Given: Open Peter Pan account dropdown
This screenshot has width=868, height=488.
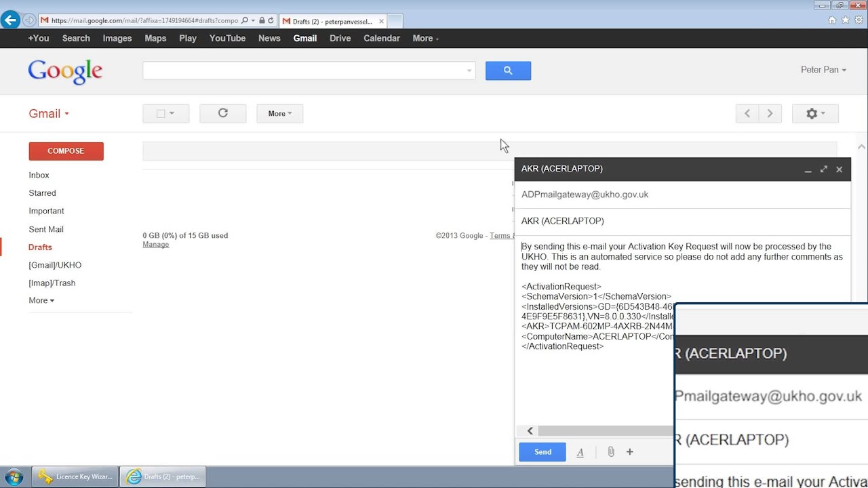Looking at the screenshot, I should tap(823, 70).
